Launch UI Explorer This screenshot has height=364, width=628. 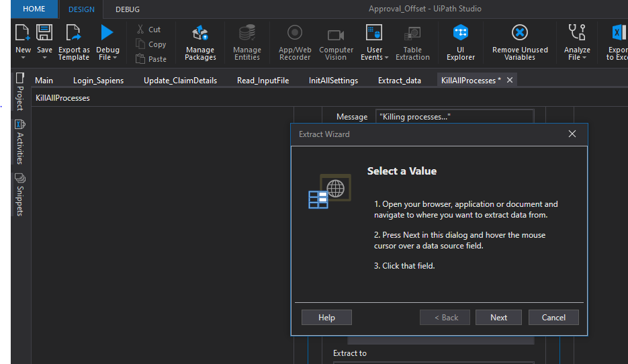[461, 42]
